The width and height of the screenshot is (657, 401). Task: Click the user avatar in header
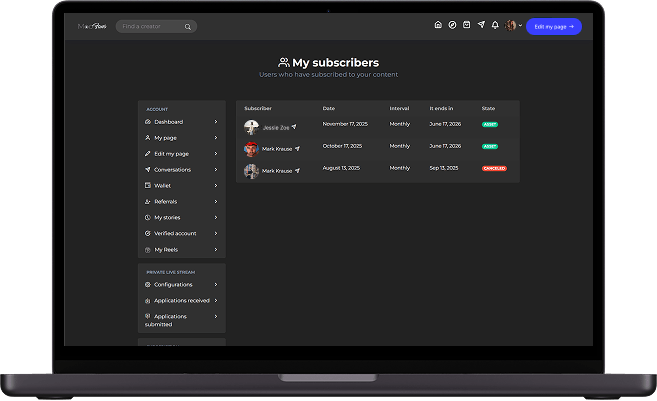point(510,25)
